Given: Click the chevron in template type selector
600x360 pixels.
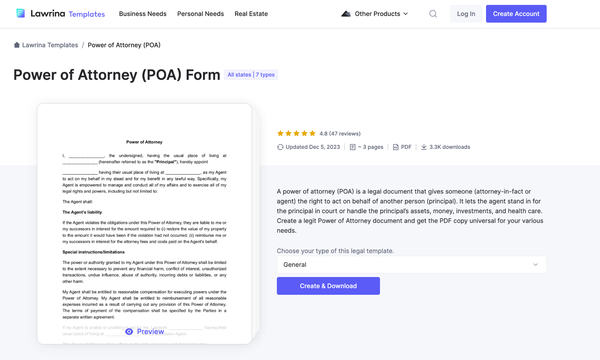Looking at the screenshot, I should (535, 264).
